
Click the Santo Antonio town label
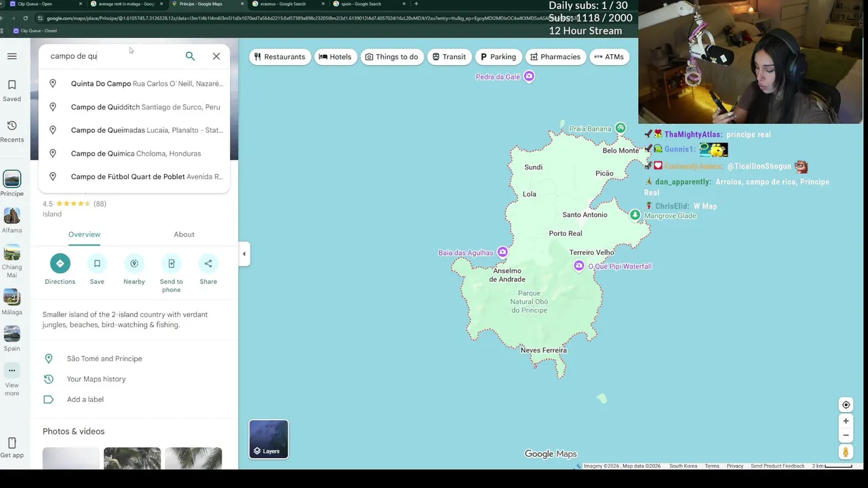(585, 215)
